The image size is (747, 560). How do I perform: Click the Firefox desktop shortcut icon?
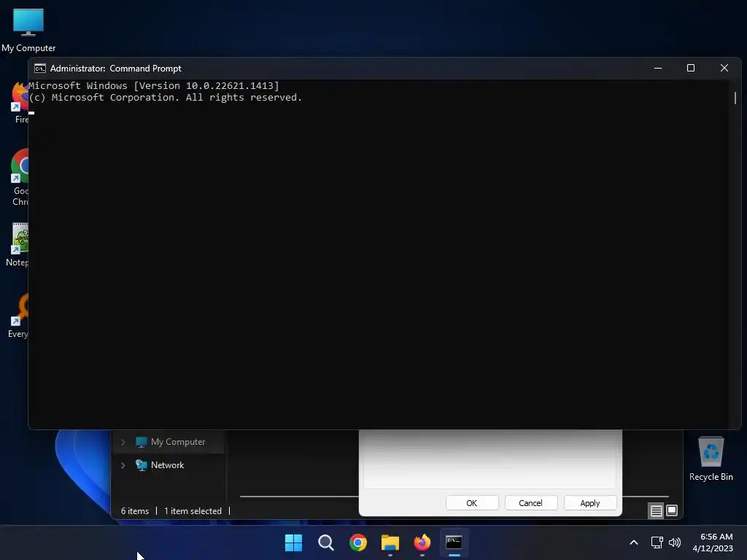(x=20, y=97)
